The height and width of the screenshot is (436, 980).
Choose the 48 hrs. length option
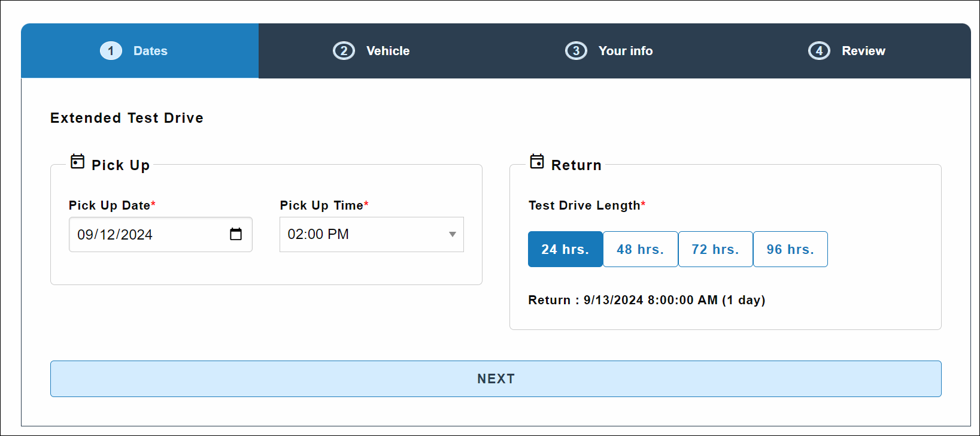click(x=640, y=249)
